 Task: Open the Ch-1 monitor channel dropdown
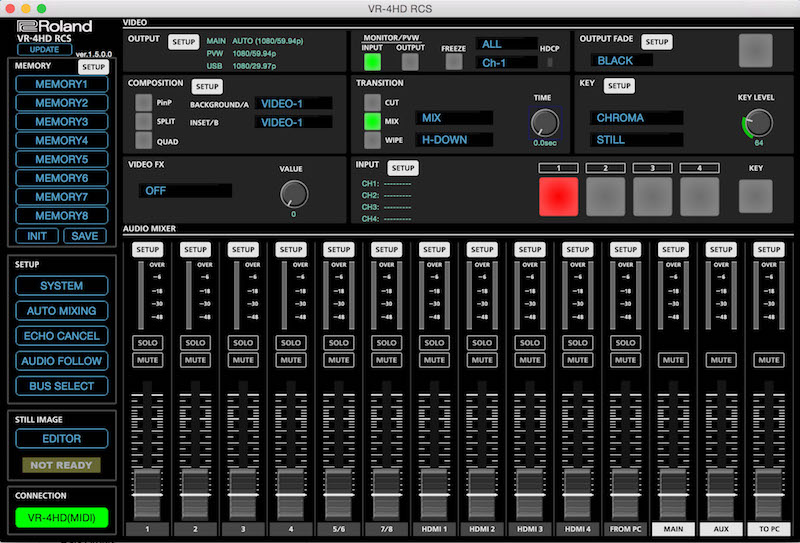click(x=507, y=63)
